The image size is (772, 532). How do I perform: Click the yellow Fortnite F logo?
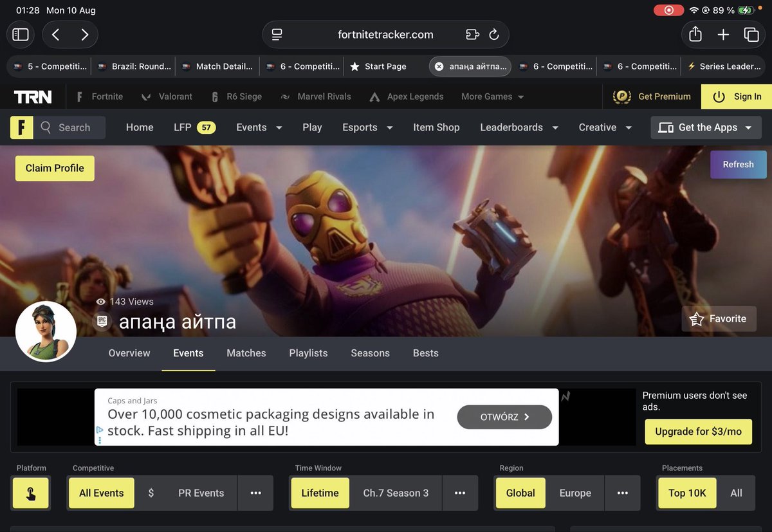click(x=21, y=127)
